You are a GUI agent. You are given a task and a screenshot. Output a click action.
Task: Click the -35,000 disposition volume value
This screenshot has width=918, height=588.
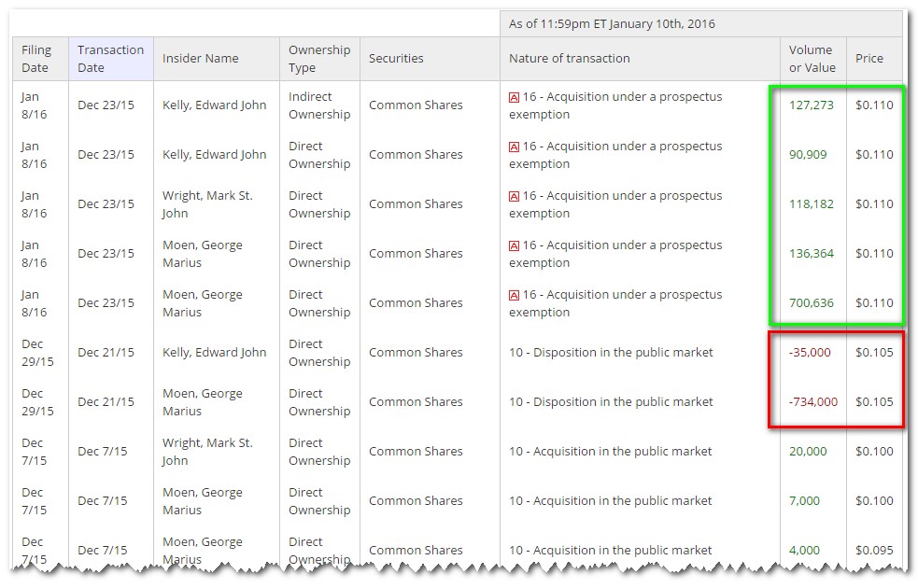pos(810,352)
